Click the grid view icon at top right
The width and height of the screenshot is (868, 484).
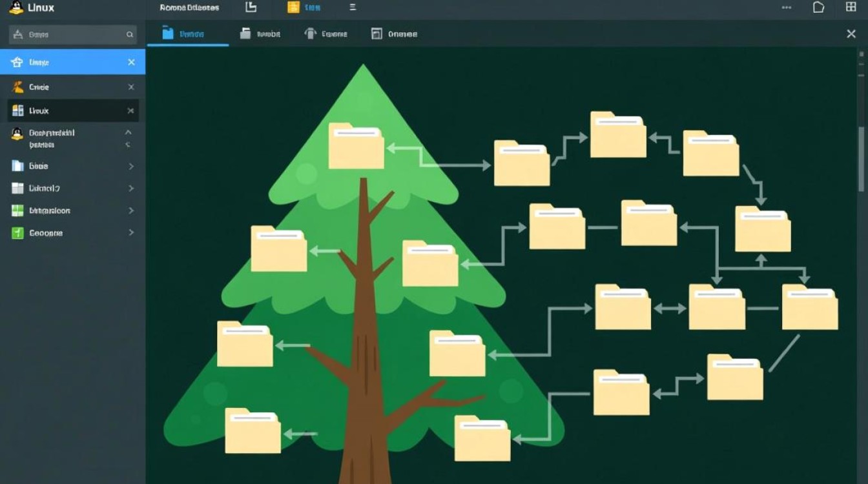[850, 6]
